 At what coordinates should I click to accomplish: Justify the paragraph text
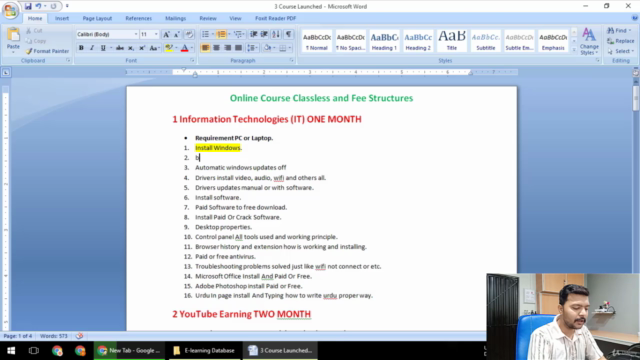pos(238,48)
